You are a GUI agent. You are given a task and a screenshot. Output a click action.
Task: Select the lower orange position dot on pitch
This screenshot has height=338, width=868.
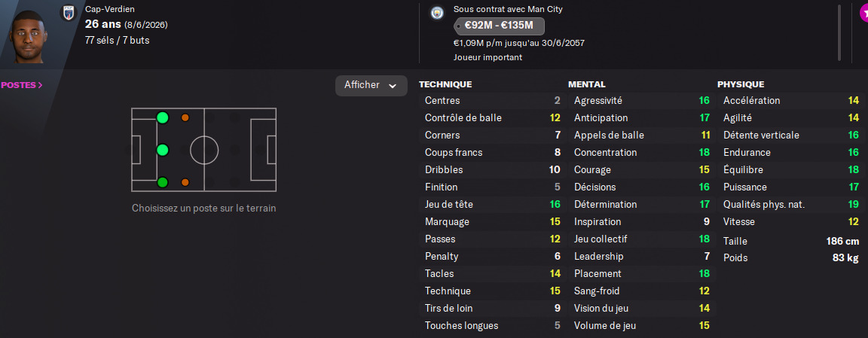pos(185,182)
